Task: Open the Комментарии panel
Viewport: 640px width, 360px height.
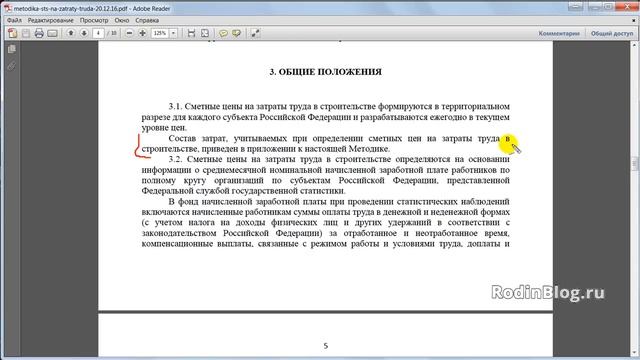Action: [x=559, y=33]
